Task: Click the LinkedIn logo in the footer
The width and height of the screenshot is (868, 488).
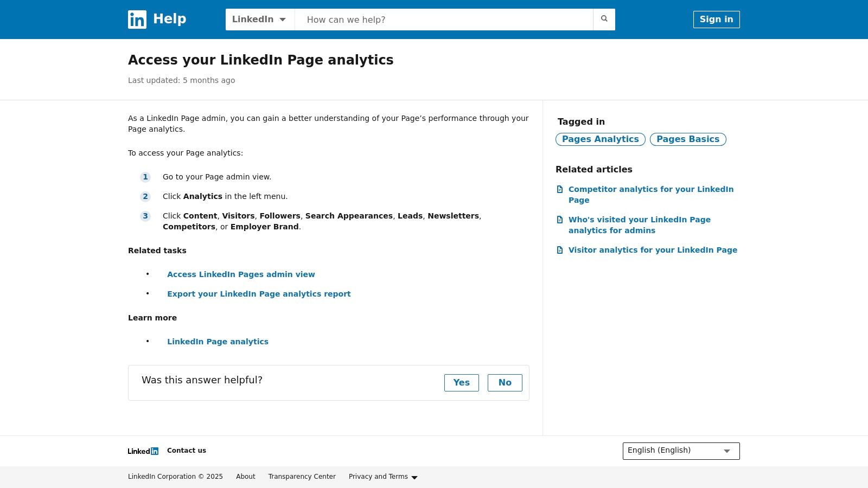Action: [143, 451]
